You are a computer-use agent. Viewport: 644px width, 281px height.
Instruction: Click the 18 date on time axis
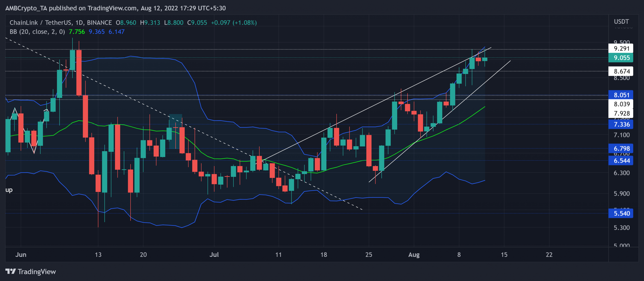point(324,255)
